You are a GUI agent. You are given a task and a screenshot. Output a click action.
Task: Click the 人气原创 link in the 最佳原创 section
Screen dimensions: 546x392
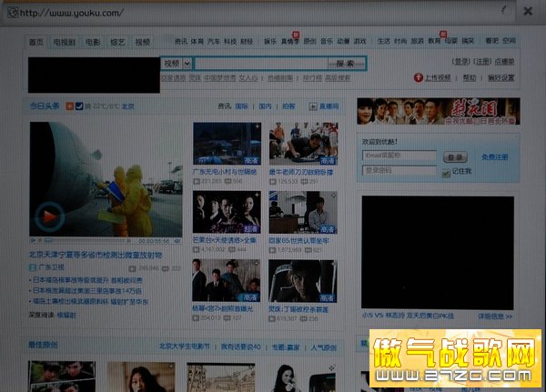point(323,347)
